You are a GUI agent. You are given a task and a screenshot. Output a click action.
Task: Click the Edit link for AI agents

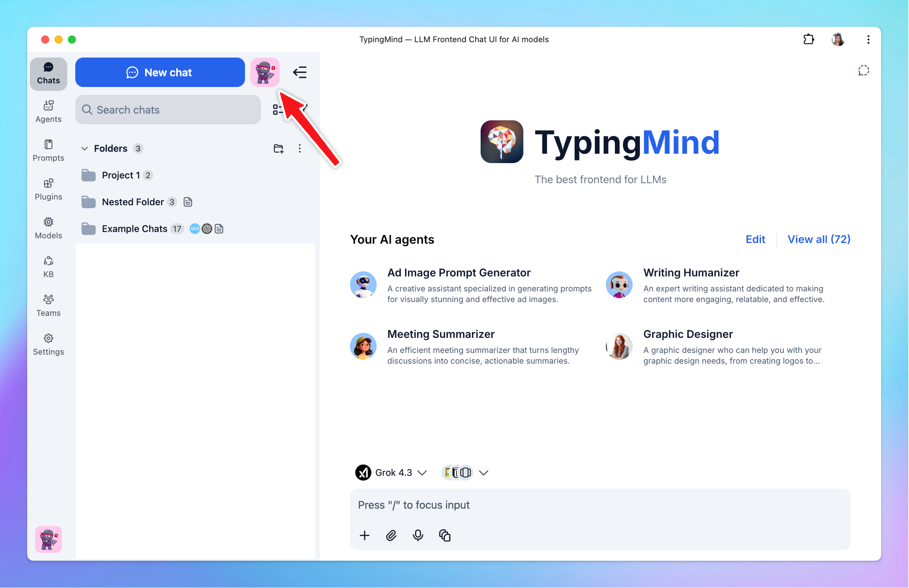tap(756, 239)
